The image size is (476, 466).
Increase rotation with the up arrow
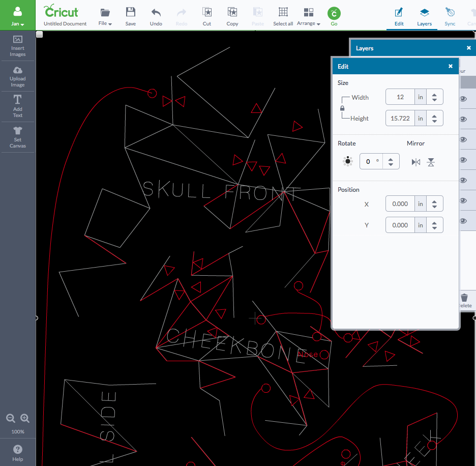click(391, 159)
